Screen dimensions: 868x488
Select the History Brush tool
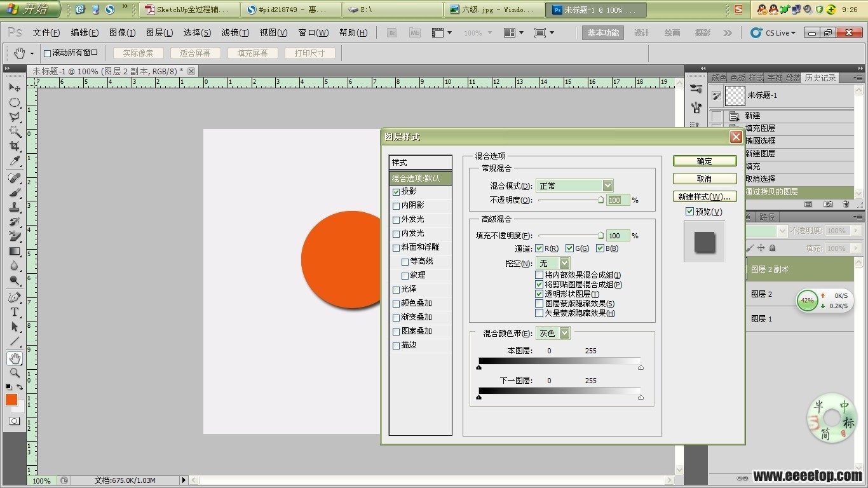[14, 222]
